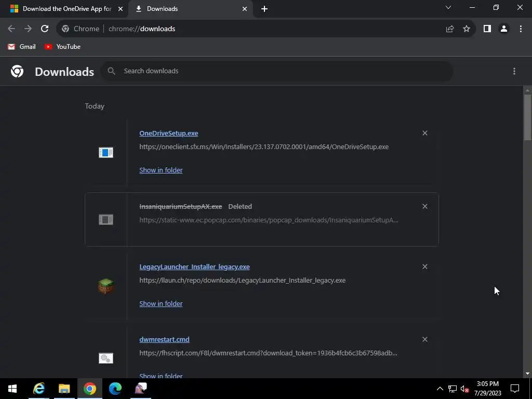Screen dimensions: 532x399
Task: Click the page vertical scrollbar thumb
Action: pos(527,118)
